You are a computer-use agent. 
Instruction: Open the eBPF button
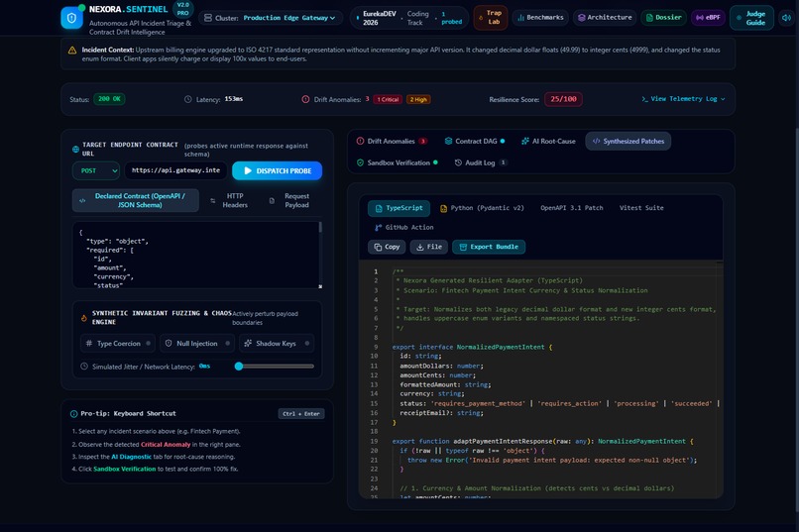pyautogui.click(x=708, y=17)
